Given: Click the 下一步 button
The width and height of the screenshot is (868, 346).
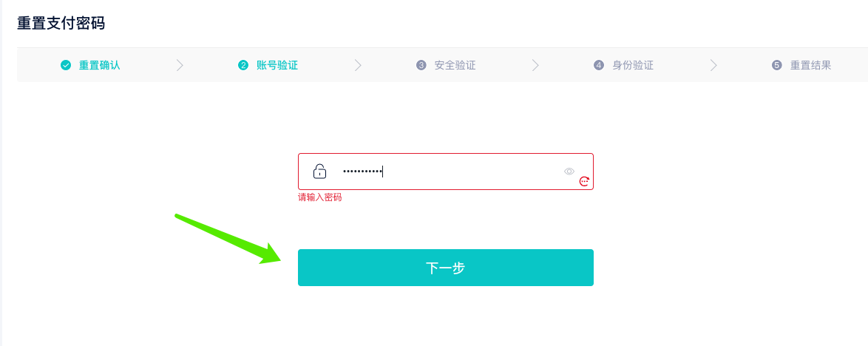Looking at the screenshot, I should click(446, 268).
